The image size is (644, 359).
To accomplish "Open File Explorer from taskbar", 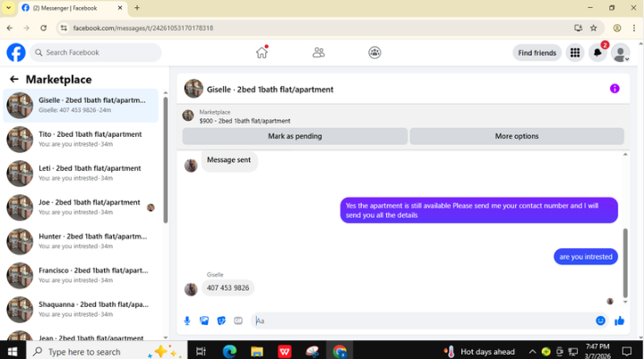I will pos(257,352).
